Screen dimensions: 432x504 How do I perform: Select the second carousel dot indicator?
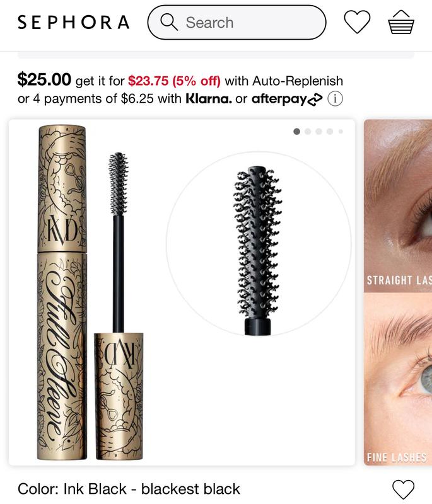pyautogui.click(x=308, y=132)
